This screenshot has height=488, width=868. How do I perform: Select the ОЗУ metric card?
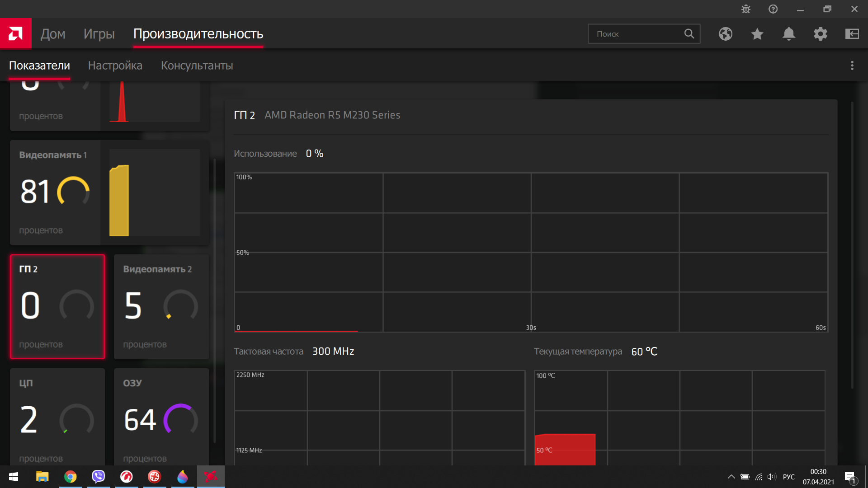pos(161,417)
